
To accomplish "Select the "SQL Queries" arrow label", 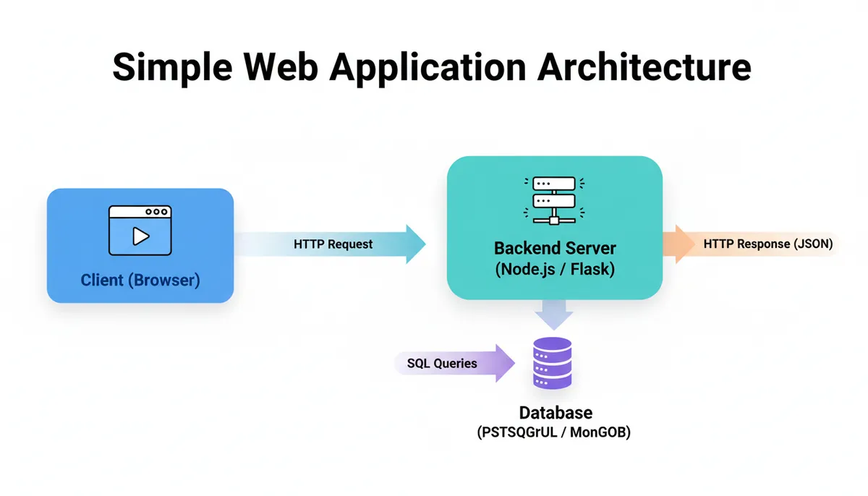I will tap(442, 363).
